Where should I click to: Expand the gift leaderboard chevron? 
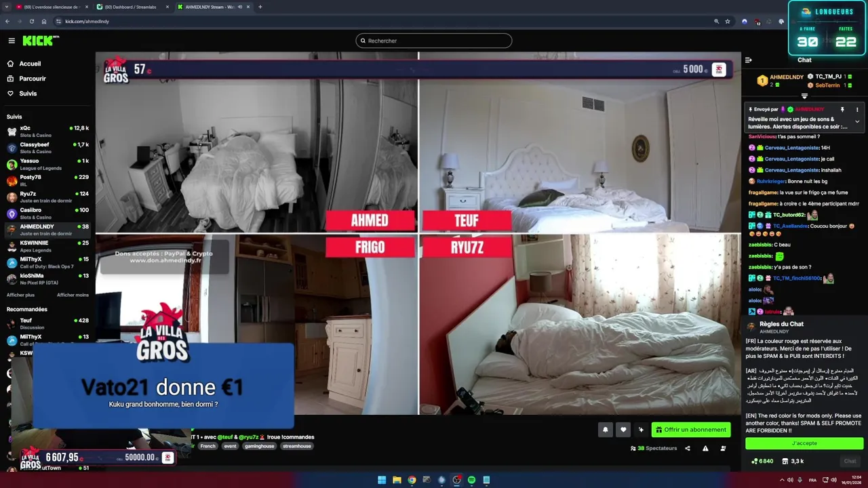(x=804, y=96)
